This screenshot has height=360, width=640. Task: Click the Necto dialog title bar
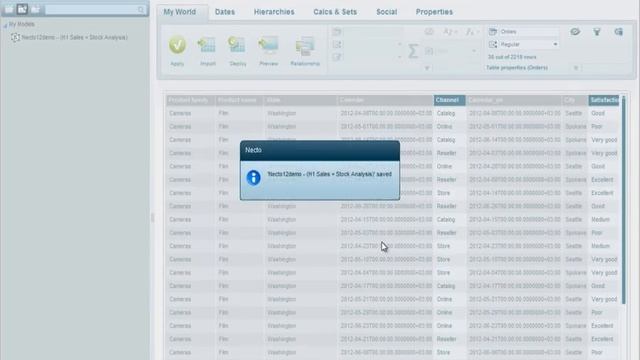pos(320,151)
